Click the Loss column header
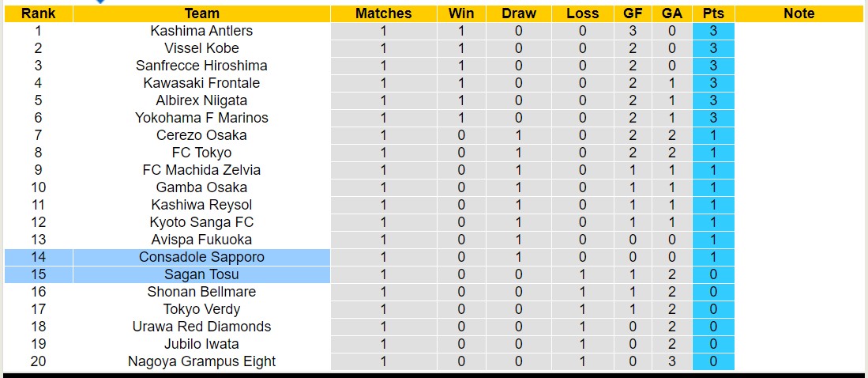This screenshot has width=868, height=378. [582, 13]
